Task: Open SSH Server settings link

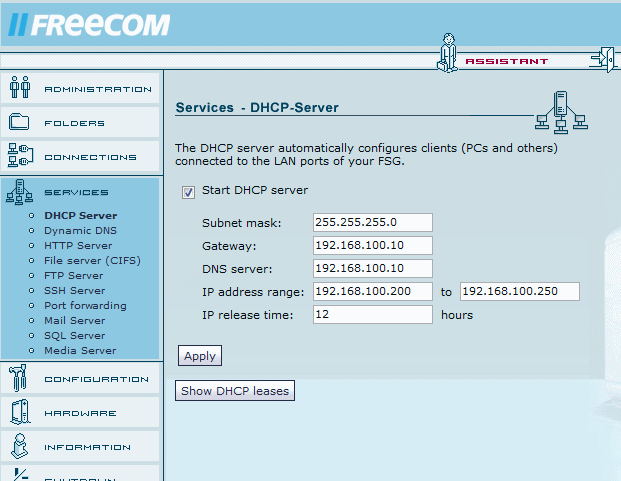Action: (x=74, y=290)
